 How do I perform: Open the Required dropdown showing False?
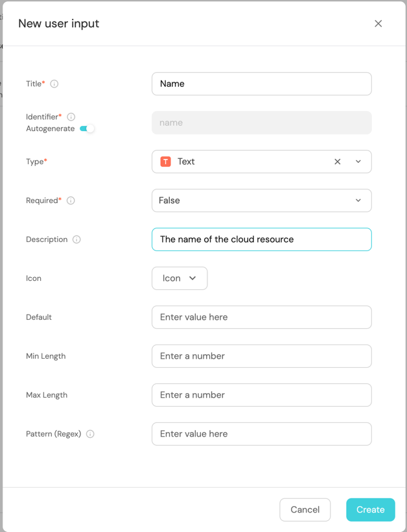[x=261, y=200]
